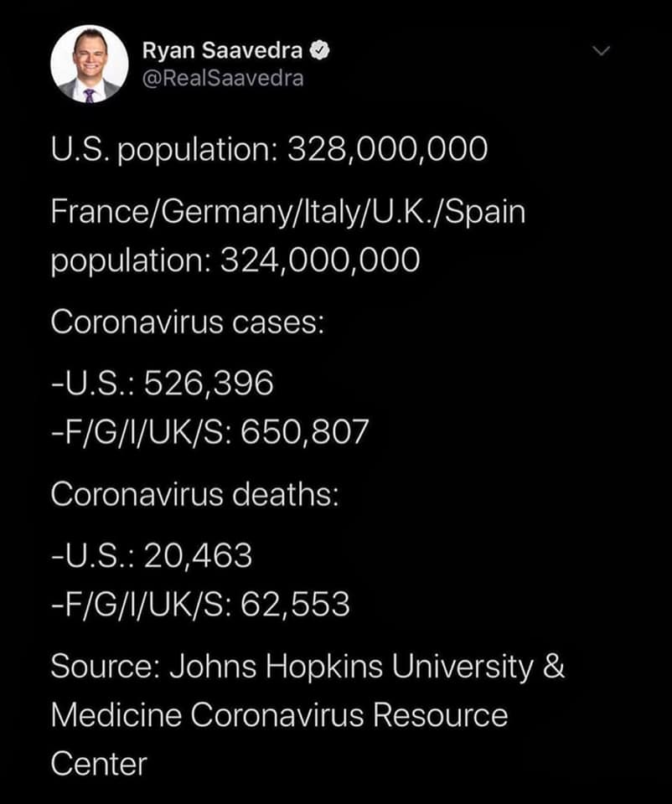Open the @RealSaavedra handle link
The height and width of the screenshot is (804, 672).
tap(223, 79)
